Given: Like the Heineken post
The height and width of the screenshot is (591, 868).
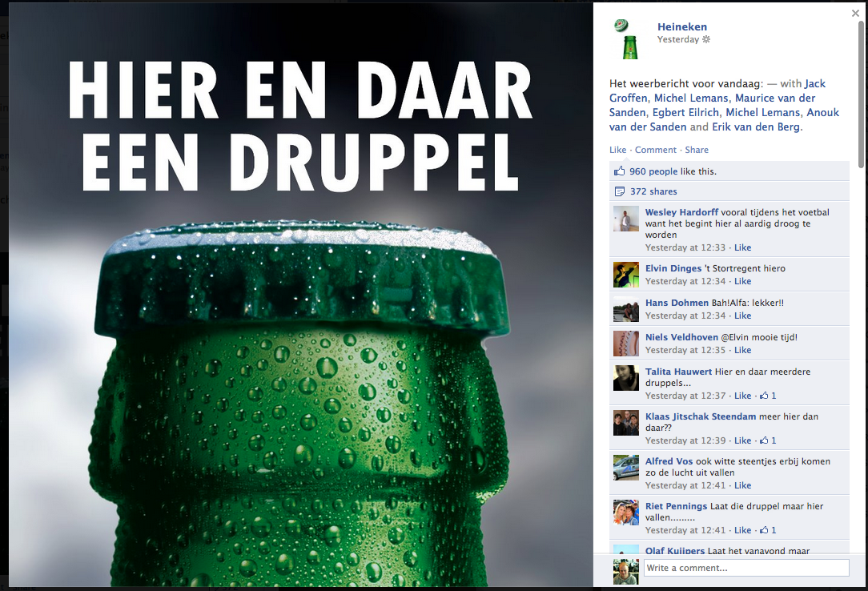Looking at the screenshot, I should coord(618,150).
